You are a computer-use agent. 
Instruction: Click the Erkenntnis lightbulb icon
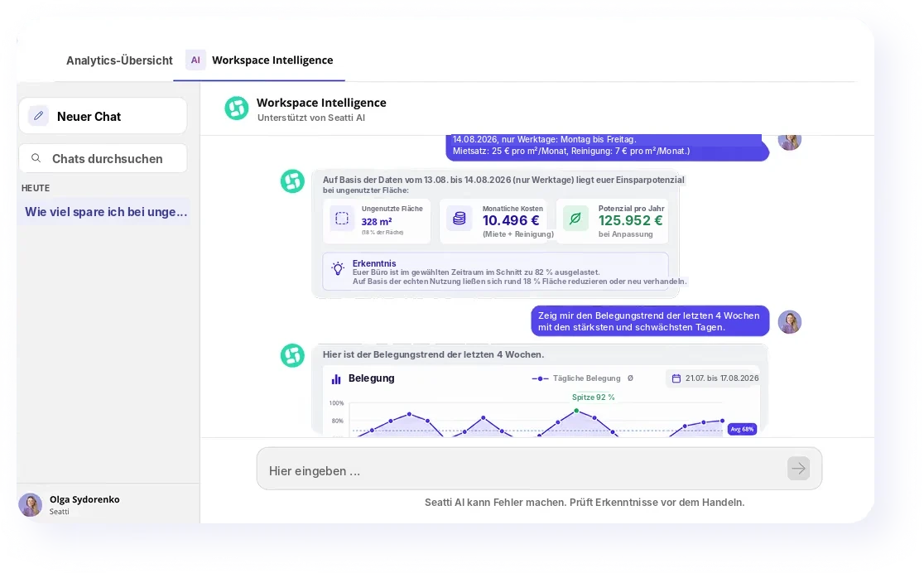point(338,269)
